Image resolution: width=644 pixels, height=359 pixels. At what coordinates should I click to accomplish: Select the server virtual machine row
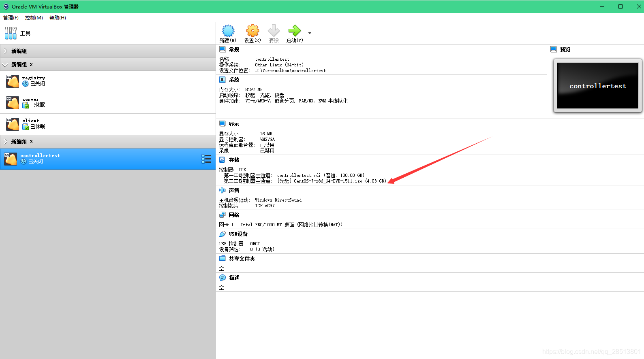click(x=108, y=103)
